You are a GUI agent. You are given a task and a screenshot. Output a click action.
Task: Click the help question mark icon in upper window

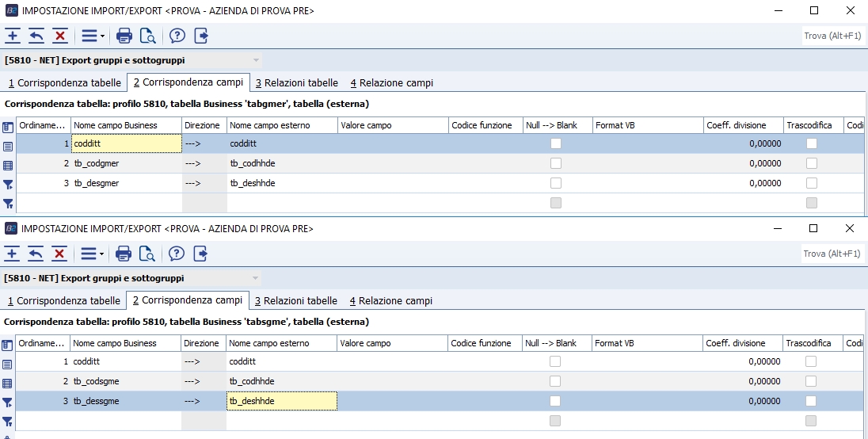pos(177,36)
